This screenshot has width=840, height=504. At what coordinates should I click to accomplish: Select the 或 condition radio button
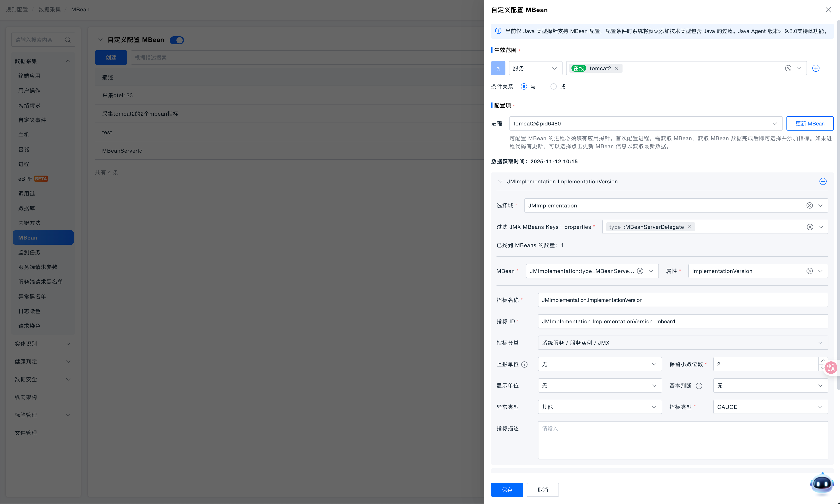coord(553,87)
